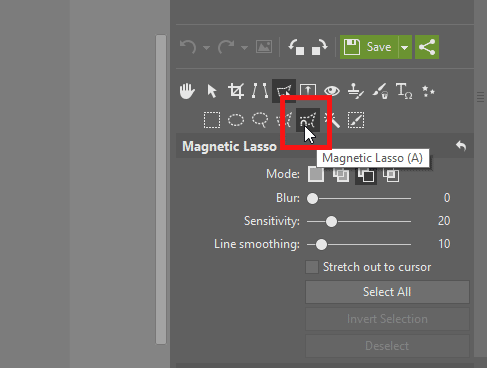The height and width of the screenshot is (368, 487).
Task: Switch to intersect-selection mode
Action: 391,174
